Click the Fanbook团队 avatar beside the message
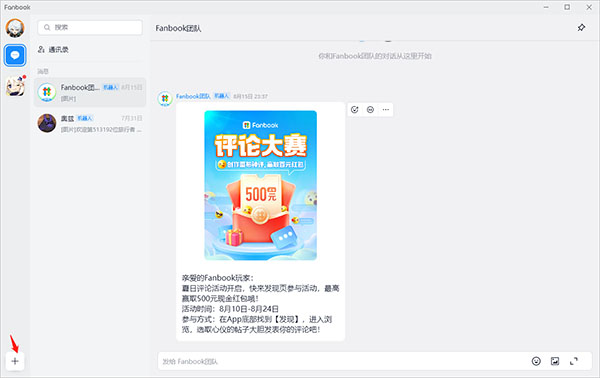This screenshot has height=378, width=600. click(x=165, y=99)
